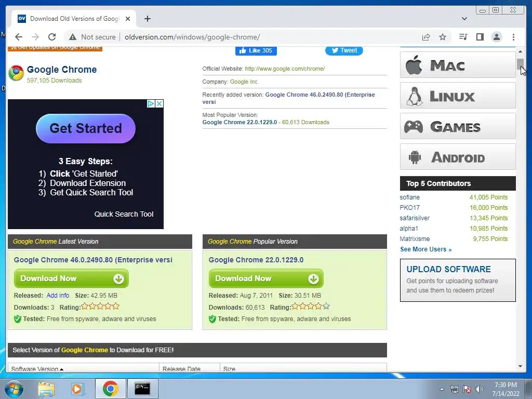Screen dimensions: 532x399
Task: Open the Chrome profile avatar
Action: click(496, 37)
